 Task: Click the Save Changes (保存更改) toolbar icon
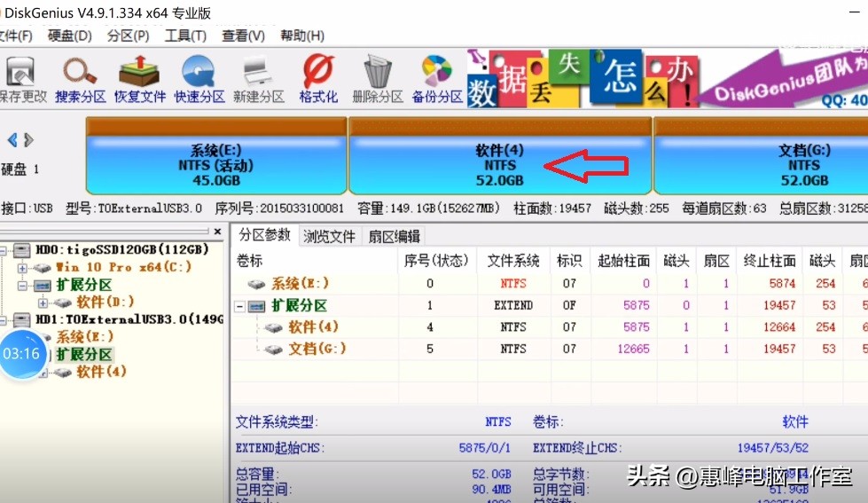tap(22, 81)
